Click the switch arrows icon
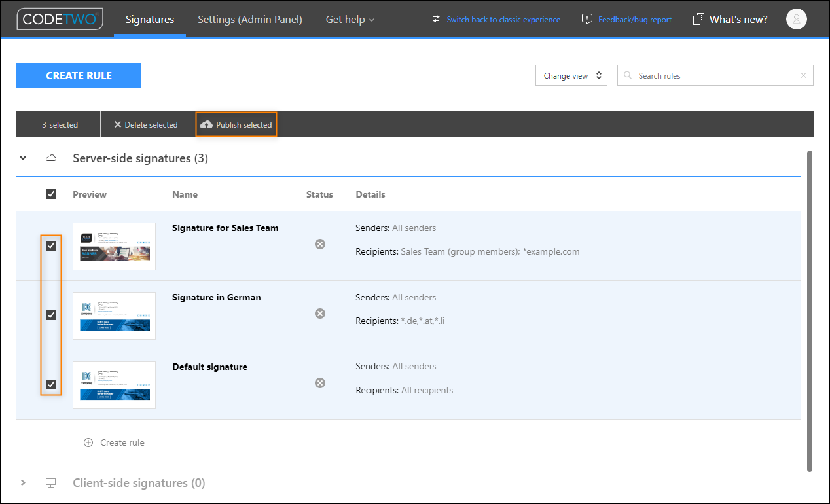Screen dimensions: 830x504 coord(437,19)
